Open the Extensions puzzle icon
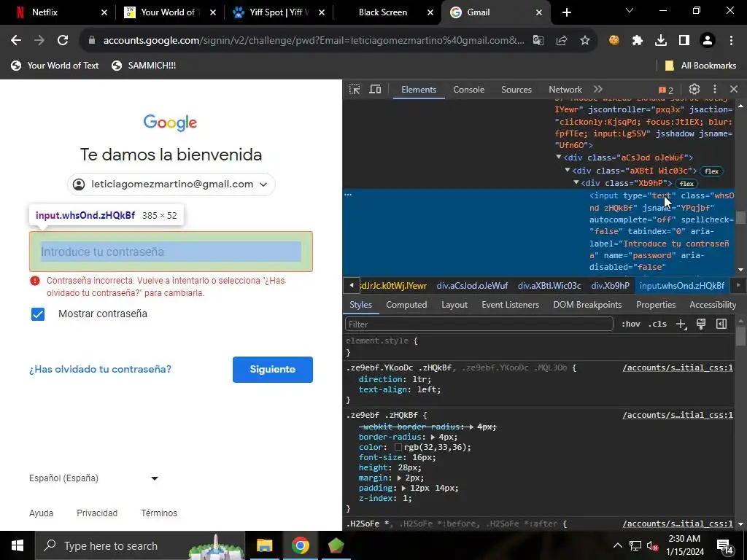The height and width of the screenshot is (560, 747). (638, 41)
